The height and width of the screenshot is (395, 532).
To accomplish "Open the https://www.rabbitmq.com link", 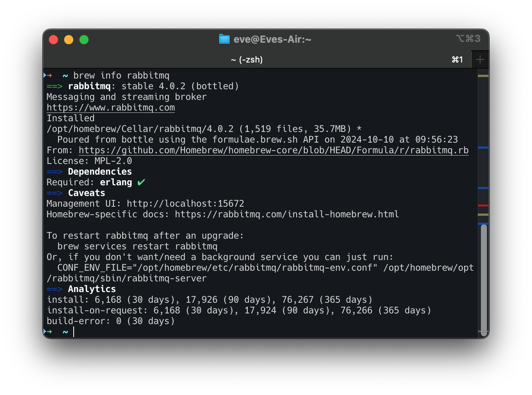I will [111, 108].
